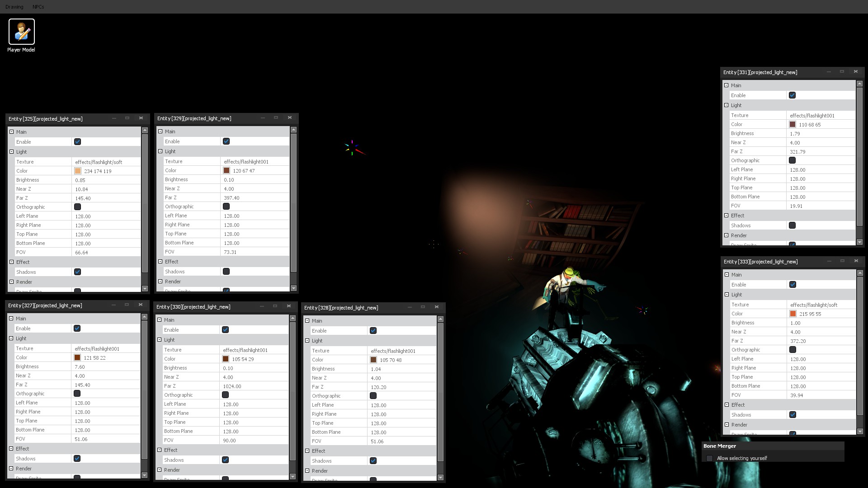Viewport: 868px width, 488px height.
Task: Minimize the Entity [327] window
Action: point(113,305)
